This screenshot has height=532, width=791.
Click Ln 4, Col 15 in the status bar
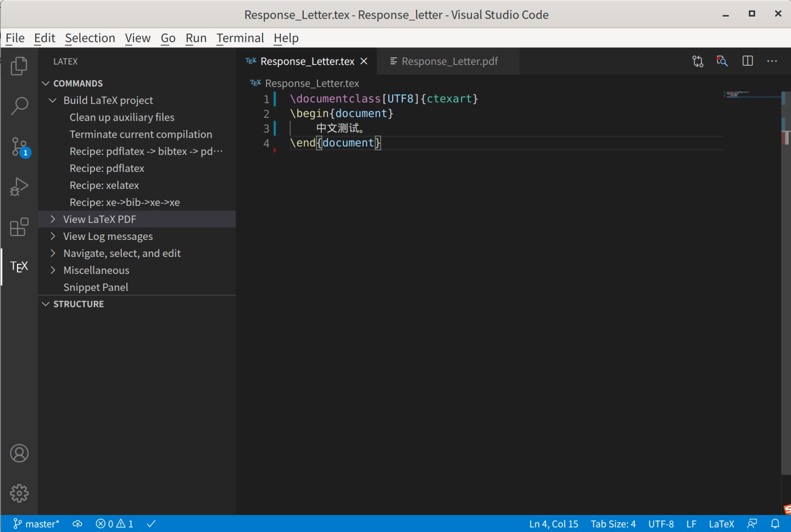point(553,523)
